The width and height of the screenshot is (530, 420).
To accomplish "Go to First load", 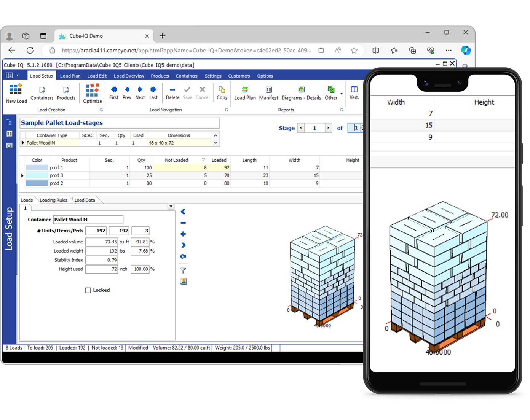I will coord(114,93).
